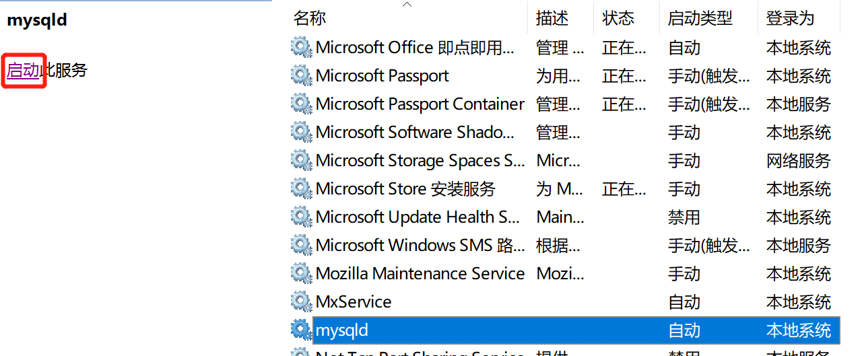868x356 pixels.
Task: Select Microsoft Update Health service icon
Action: pyautogui.click(x=301, y=217)
